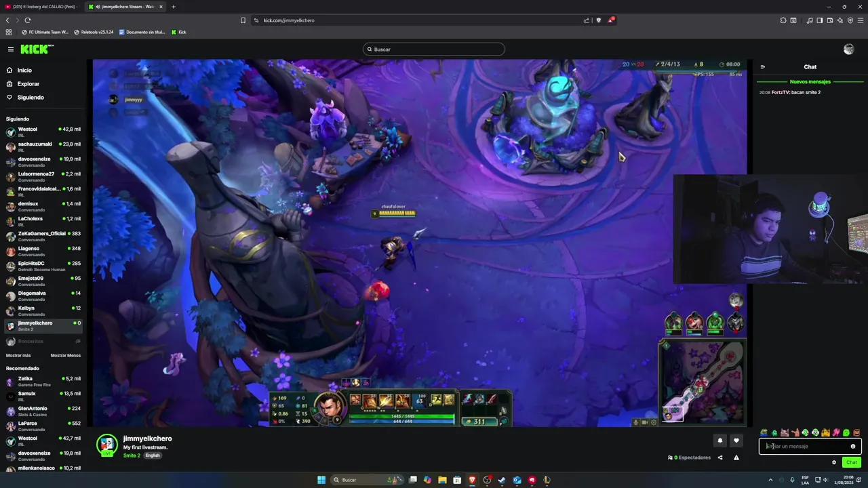Open demisux's channel in the sidebar

(43, 206)
